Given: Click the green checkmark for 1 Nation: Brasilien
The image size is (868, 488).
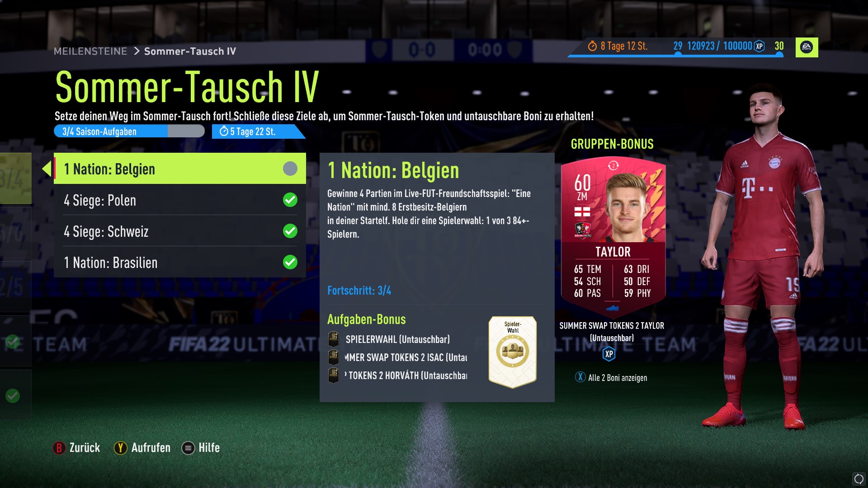Looking at the screenshot, I should coord(290,262).
